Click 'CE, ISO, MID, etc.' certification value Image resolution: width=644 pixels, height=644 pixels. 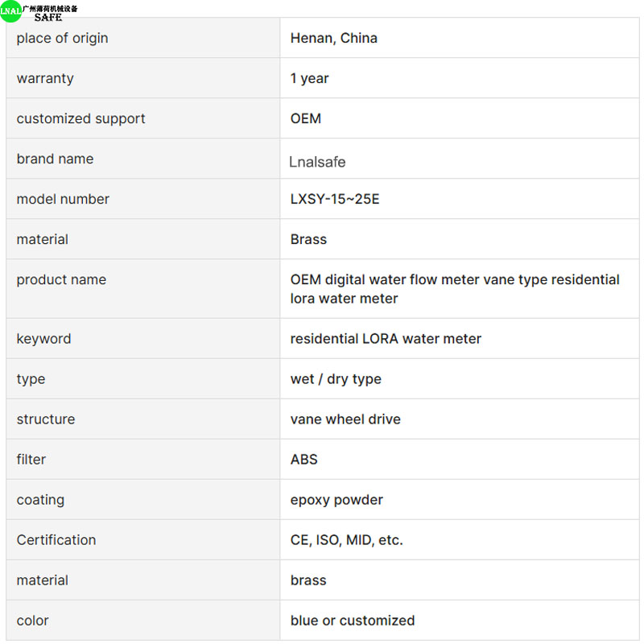point(346,539)
